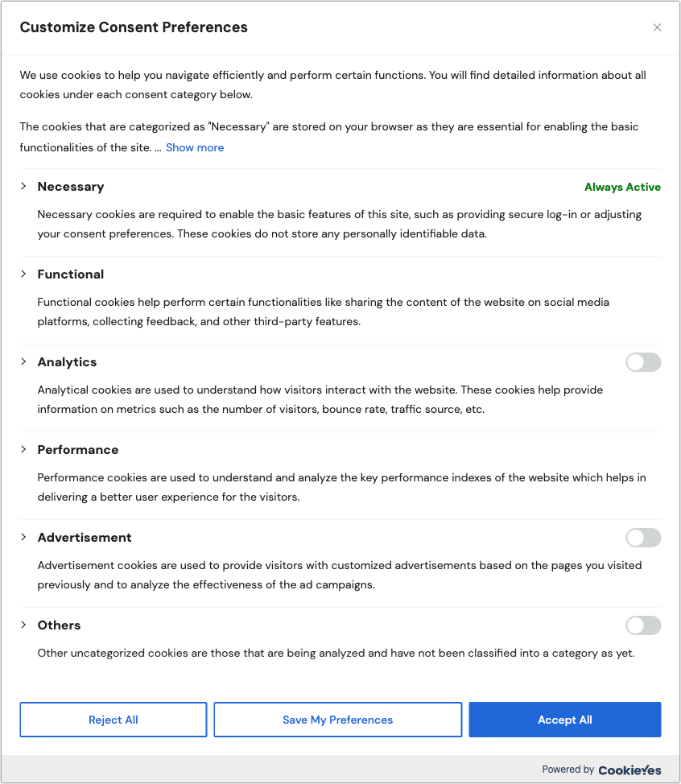Viewport: 681px width, 784px height.
Task: Expand the Necessary category chevron
Action: [23, 186]
